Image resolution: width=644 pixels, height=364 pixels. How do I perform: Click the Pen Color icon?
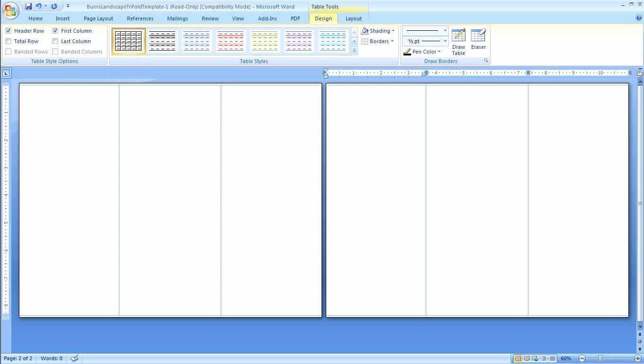(407, 52)
